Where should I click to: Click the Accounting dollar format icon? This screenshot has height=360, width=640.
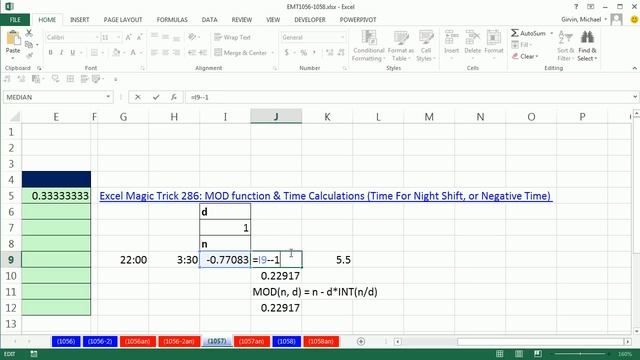[287, 52]
